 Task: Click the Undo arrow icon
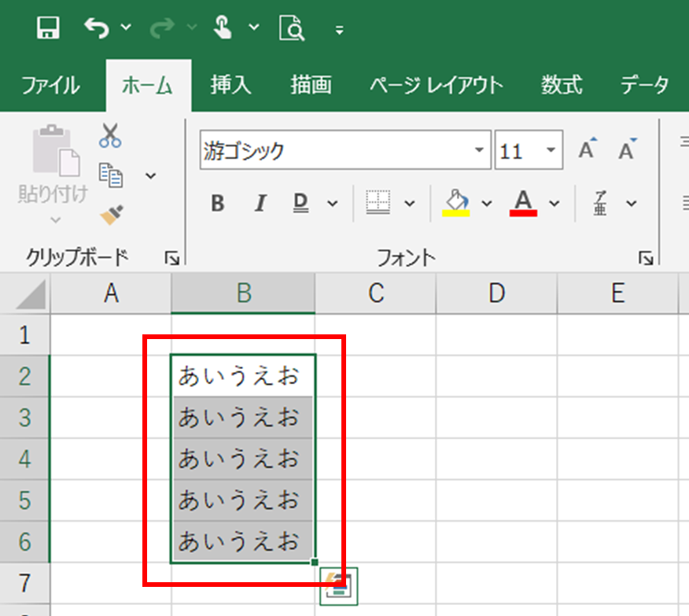(96, 29)
